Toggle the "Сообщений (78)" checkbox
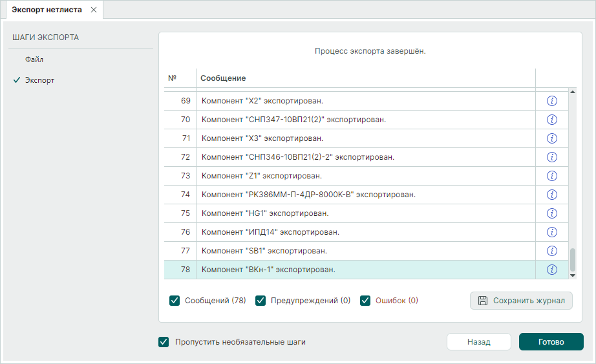This screenshot has height=364, width=596. coord(175,300)
